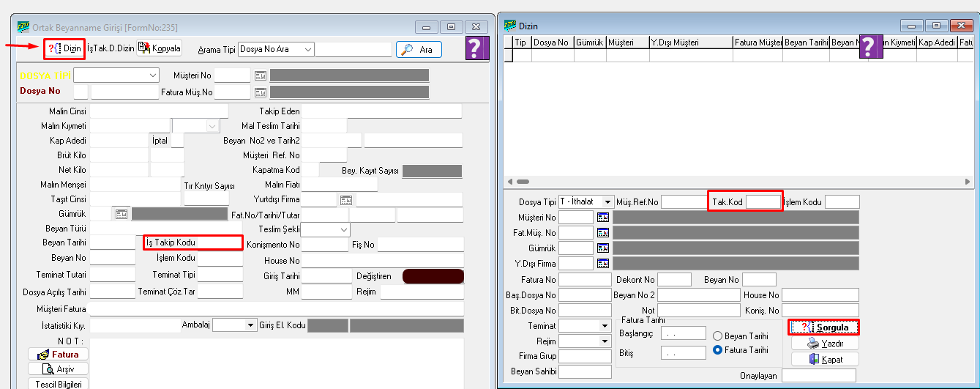Open lookup next to Müşteri No in main form
Screen dimensions: 980x389
pyautogui.click(x=261, y=75)
